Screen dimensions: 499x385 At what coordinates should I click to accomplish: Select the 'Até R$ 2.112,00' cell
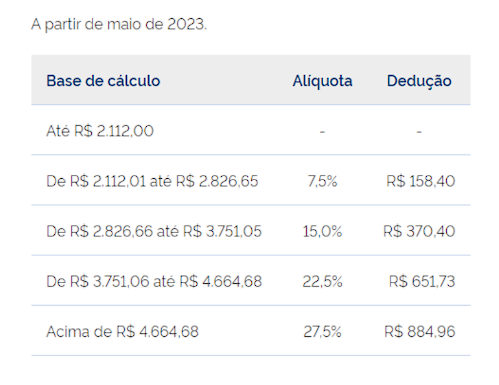click(x=100, y=131)
